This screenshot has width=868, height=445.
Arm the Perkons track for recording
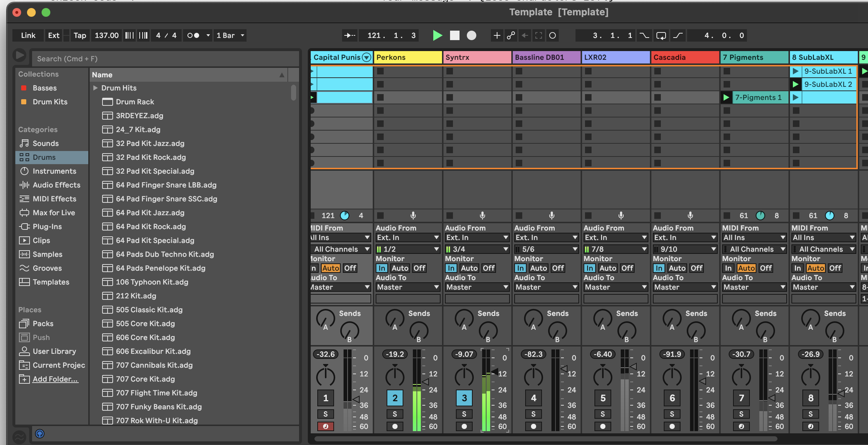(x=395, y=426)
